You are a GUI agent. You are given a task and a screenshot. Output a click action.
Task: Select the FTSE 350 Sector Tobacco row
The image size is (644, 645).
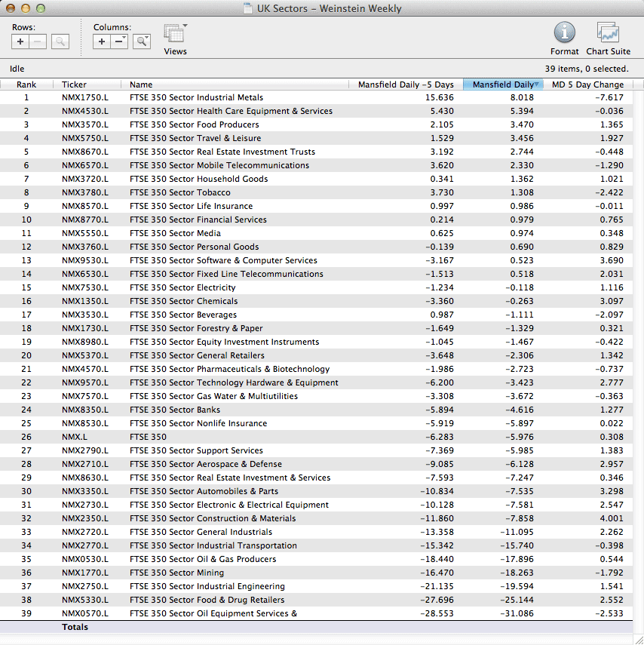(x=179, y=192)
